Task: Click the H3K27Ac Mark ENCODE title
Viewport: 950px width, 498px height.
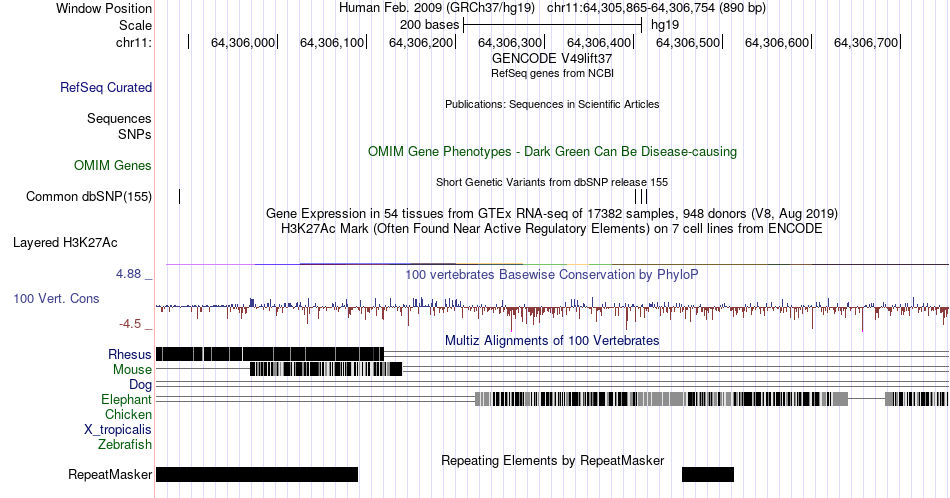Action: click(x=552, y=229)
